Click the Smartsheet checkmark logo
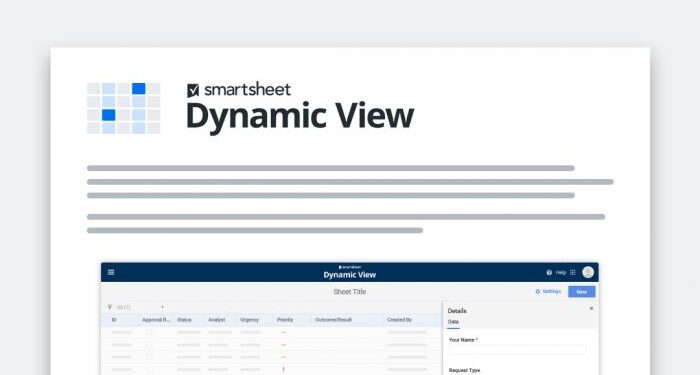700x375 pixels. pos(193,90)
